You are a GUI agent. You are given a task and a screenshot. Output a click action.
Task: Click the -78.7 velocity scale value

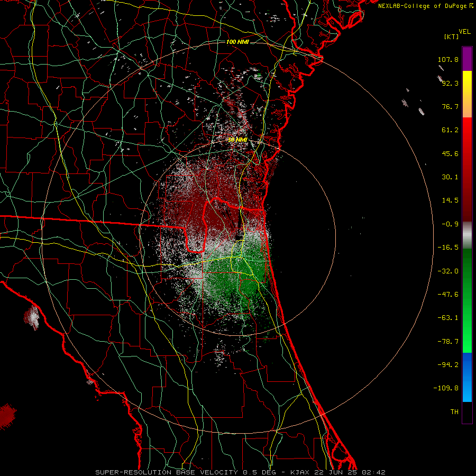(448, 342)
